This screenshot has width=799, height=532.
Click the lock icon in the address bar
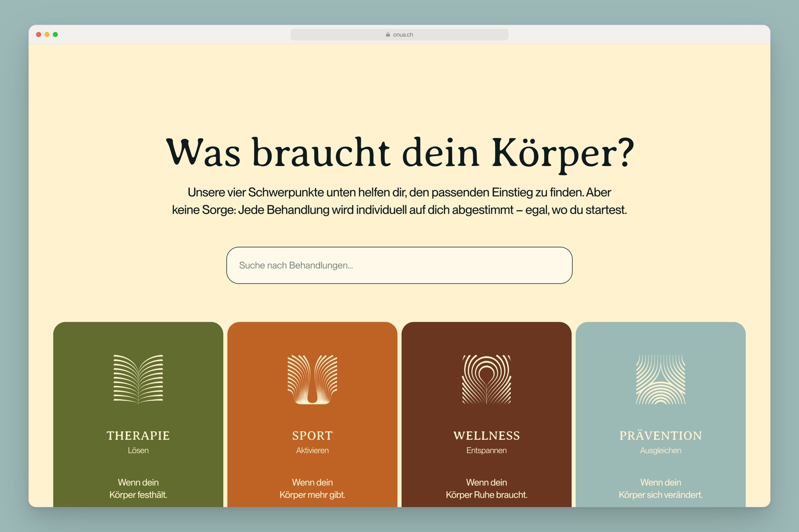coord(388,34)
